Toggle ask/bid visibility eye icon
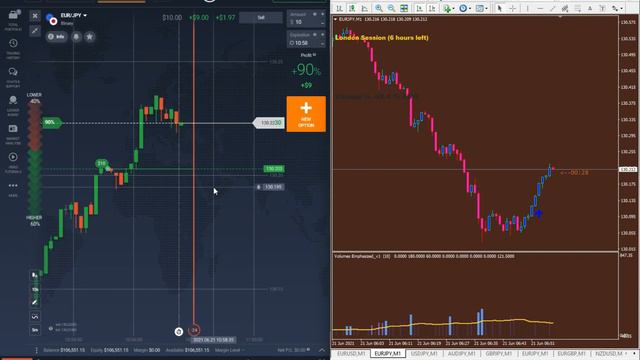 pyautogui.click(x=51, y=328)
